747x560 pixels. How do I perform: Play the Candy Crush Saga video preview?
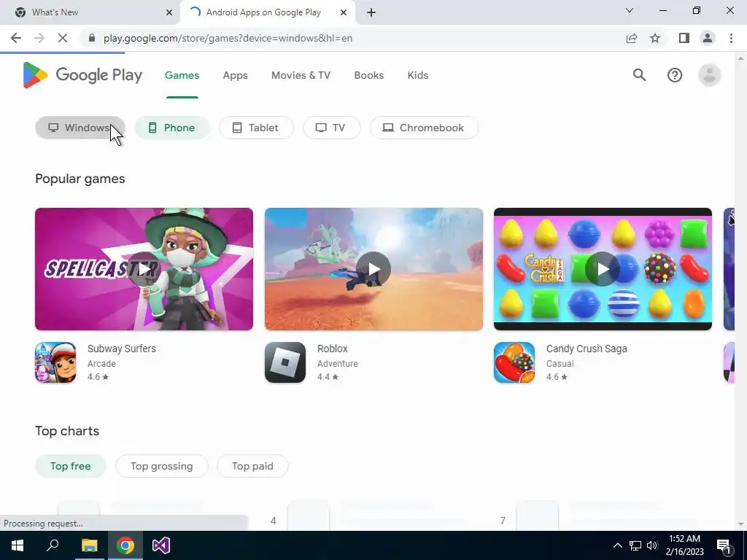click(603, 269)
